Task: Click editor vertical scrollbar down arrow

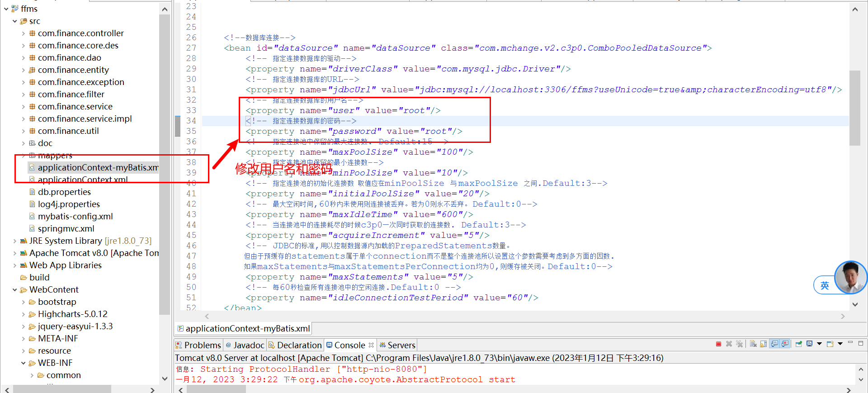Action: 855,304
